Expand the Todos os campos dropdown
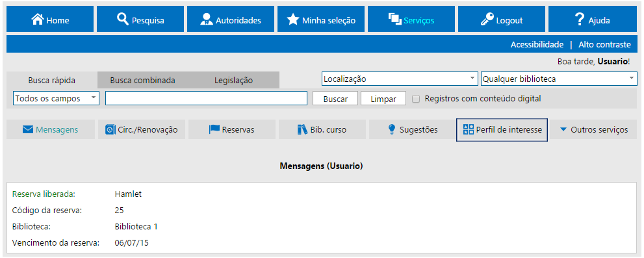Image resolution: width=644 pixels, height=258 pixels. [57, 99]
